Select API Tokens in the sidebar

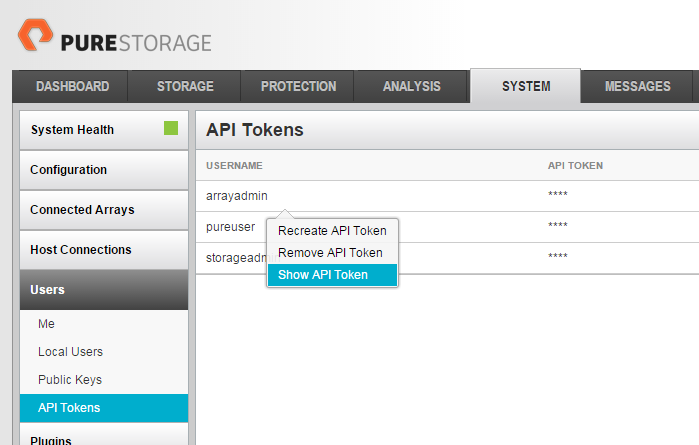coord(104,408)
